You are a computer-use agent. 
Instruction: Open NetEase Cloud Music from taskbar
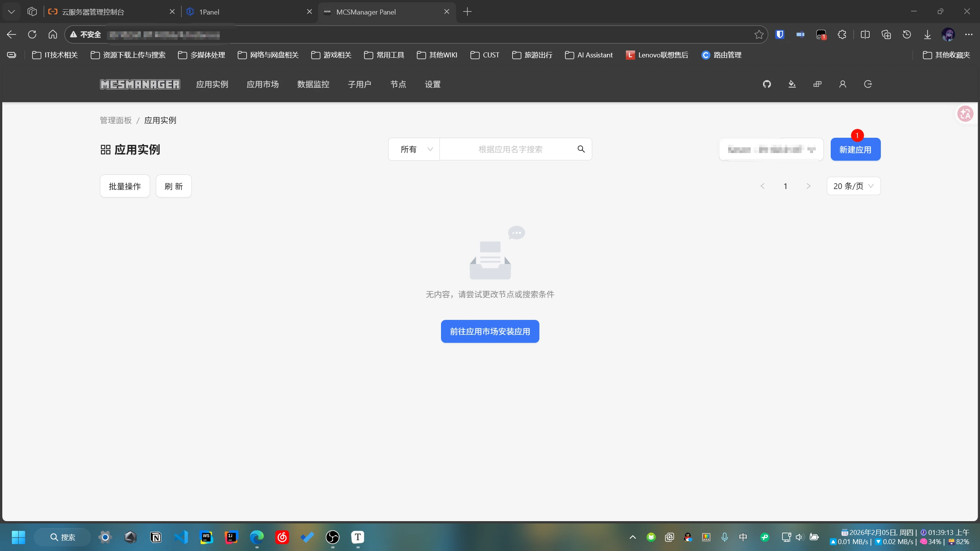click(x=282, y=537)
